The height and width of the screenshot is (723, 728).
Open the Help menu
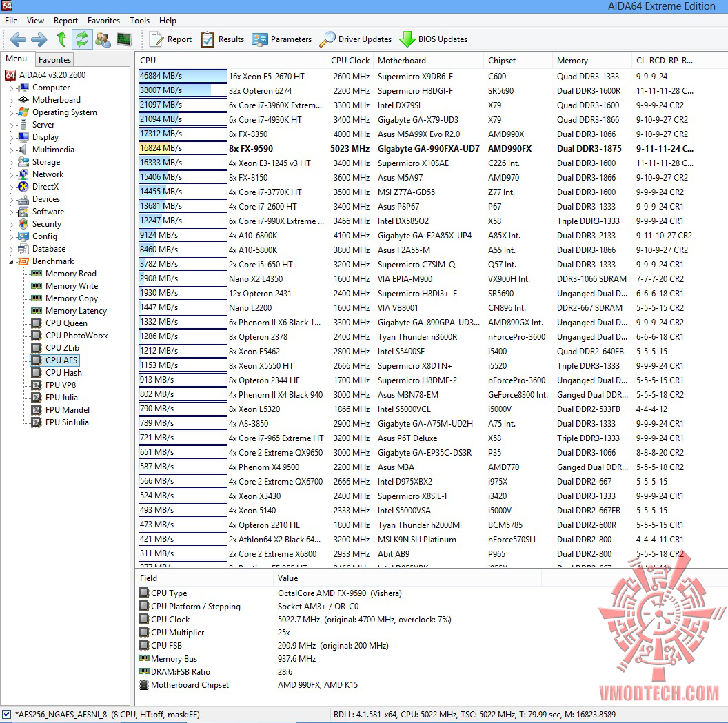point(168,21)
